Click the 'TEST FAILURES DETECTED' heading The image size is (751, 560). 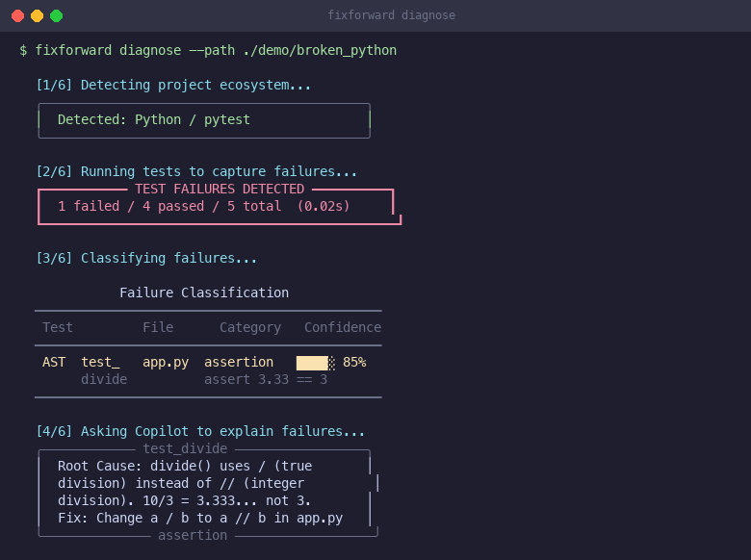(x=220, y=190)
